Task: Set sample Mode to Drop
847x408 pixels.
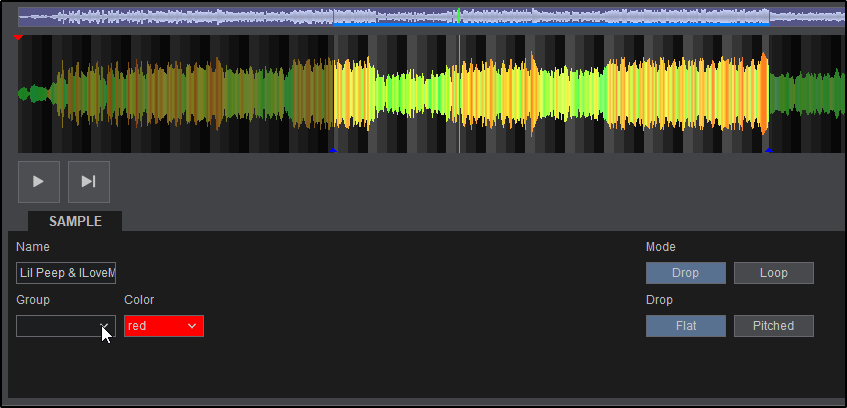Action: (685, 273)
